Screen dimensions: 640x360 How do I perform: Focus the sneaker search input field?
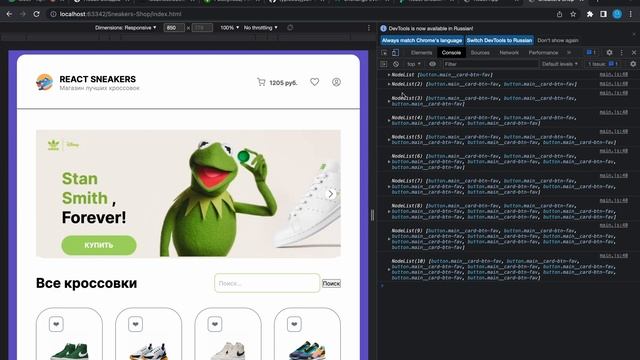click(x=267, y=283)
